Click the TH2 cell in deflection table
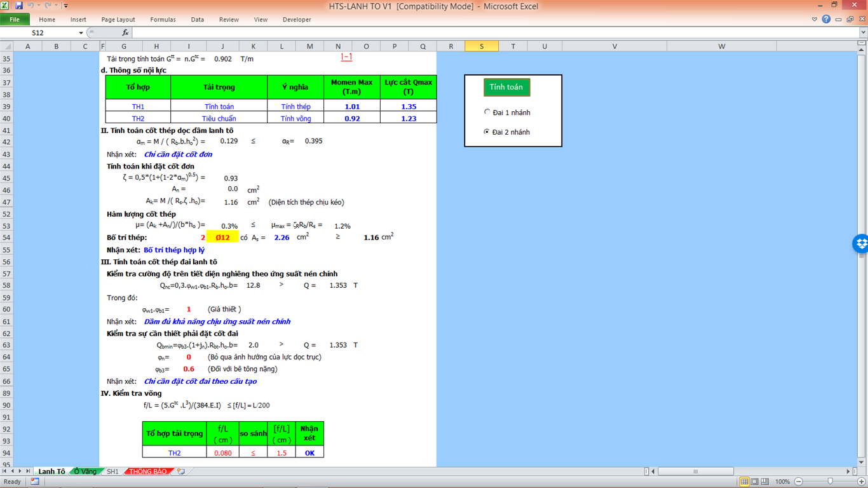 [x=175, y=453]
